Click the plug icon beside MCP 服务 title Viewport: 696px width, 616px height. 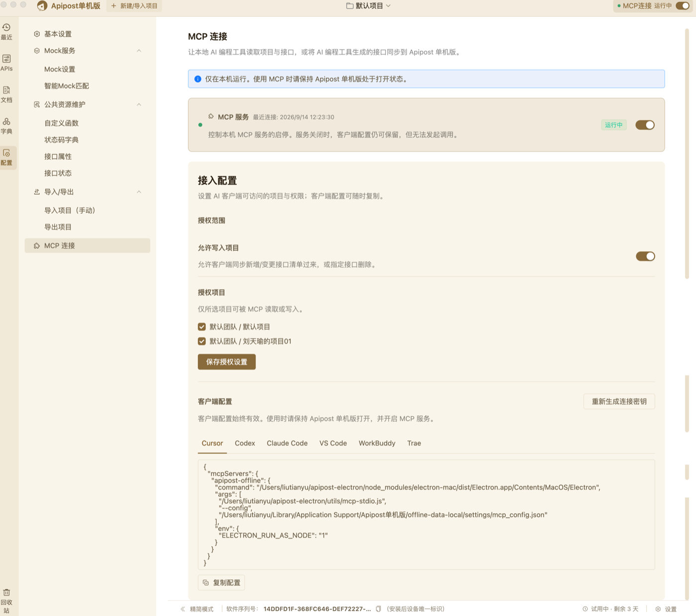pyautogui.click(x=211, y=116)
